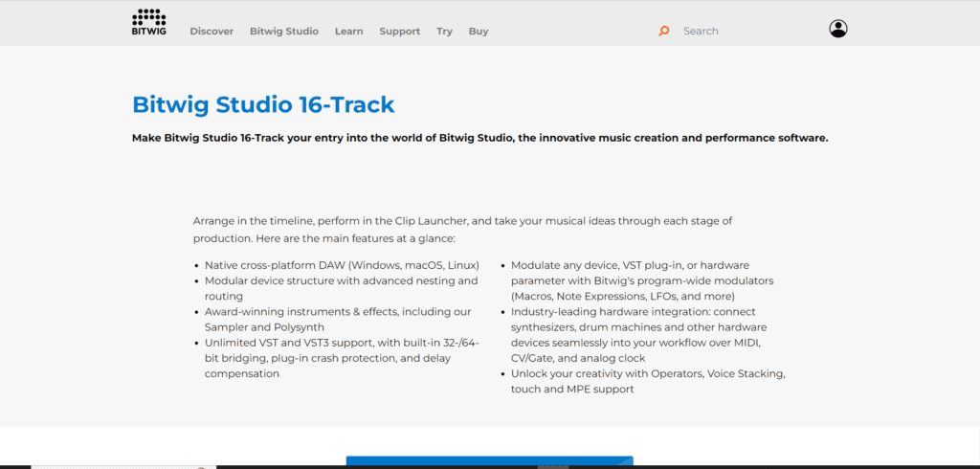
Task: Click the bold intro sentence under the heading
Action: pos(479,138)
